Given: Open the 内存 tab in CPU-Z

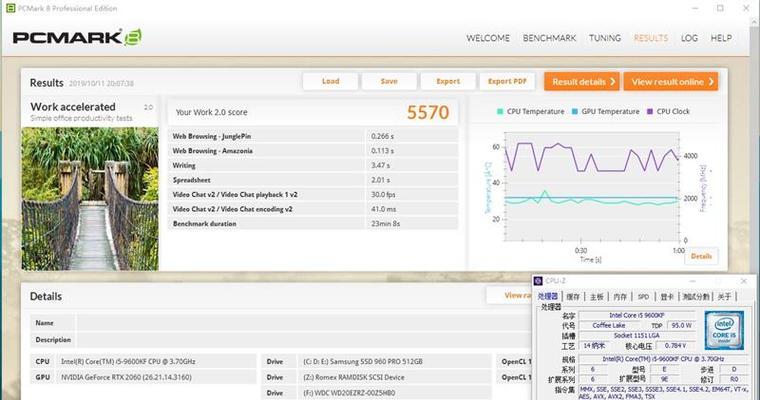Looking at the screenshot, I should pos(620,296).
